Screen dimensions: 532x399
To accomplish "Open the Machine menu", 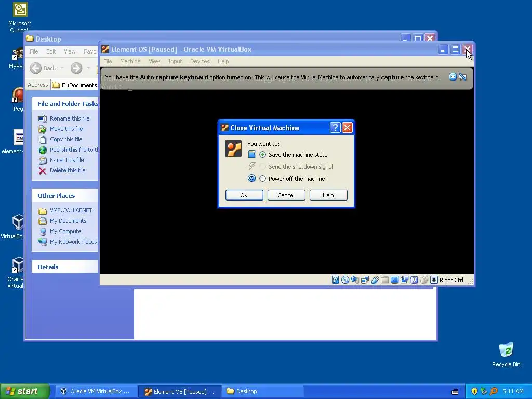I will pyautogui.click(x=130, y=61).
